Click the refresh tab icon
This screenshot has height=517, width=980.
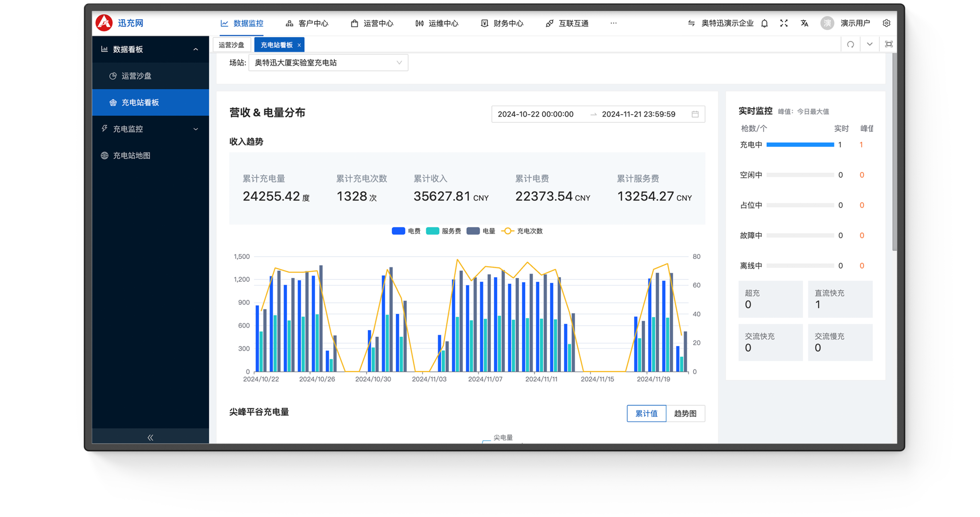point(851,45)
